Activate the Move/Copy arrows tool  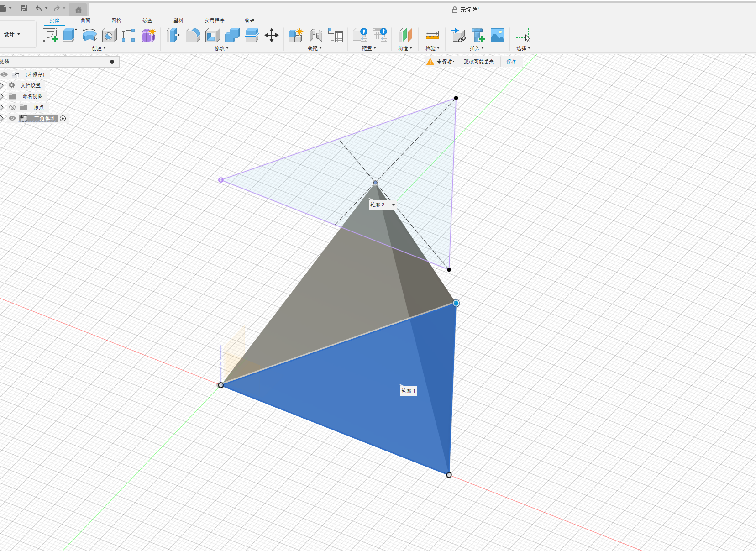click(272, 35)
